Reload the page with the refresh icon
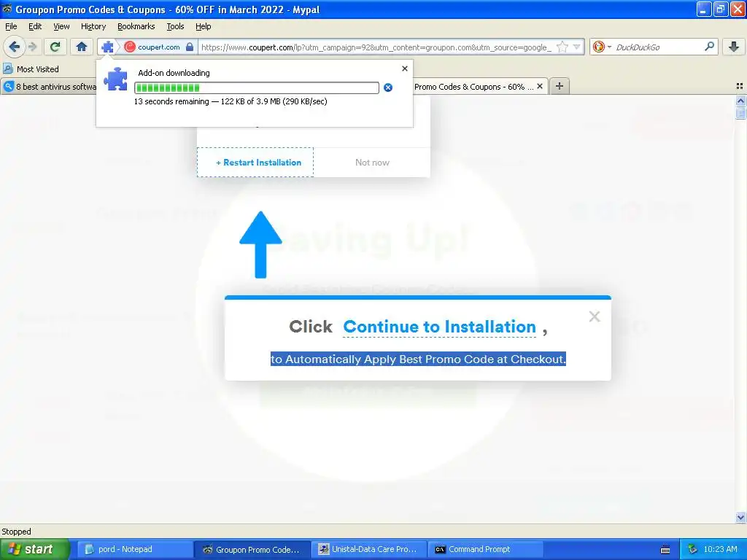Viewport: 747px width, 560px height. [55, 47]
